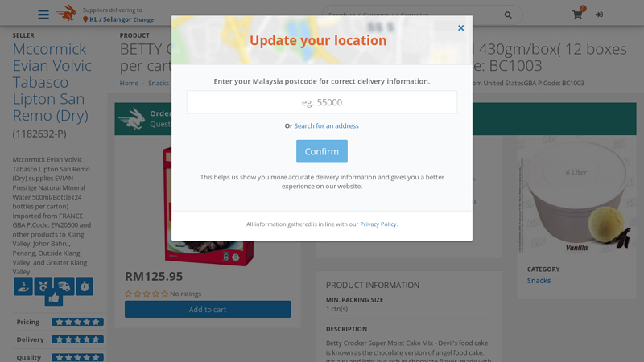
Task: Select the thumbs-up badge
Action: (54, 298)
